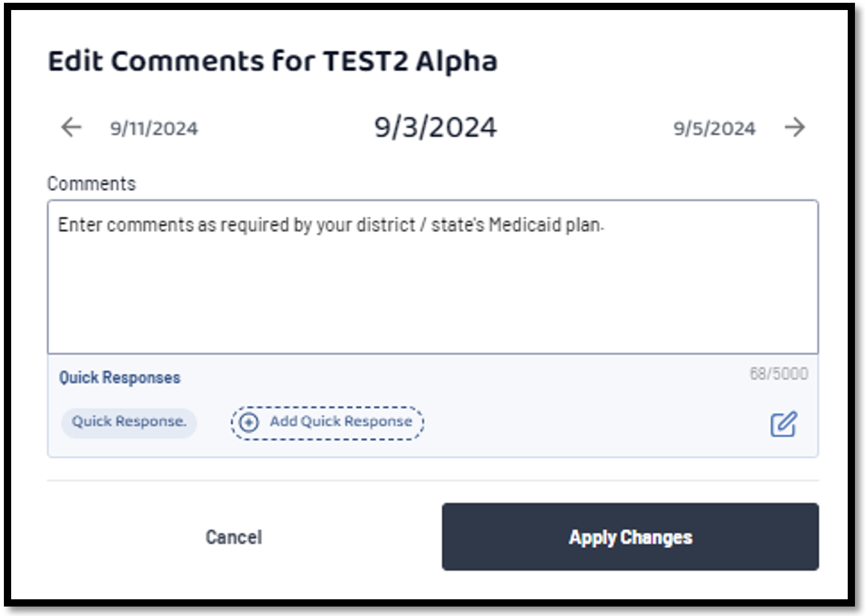Cancel editing comments
This screenshot has width=865, height=616.
point(234,537)
